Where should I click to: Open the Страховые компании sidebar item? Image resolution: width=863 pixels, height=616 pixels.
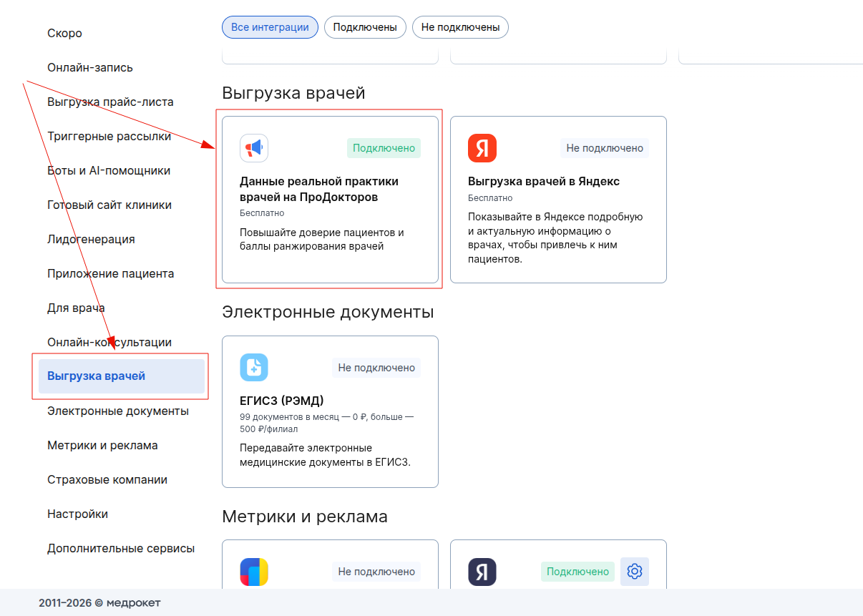coord(107,480)
